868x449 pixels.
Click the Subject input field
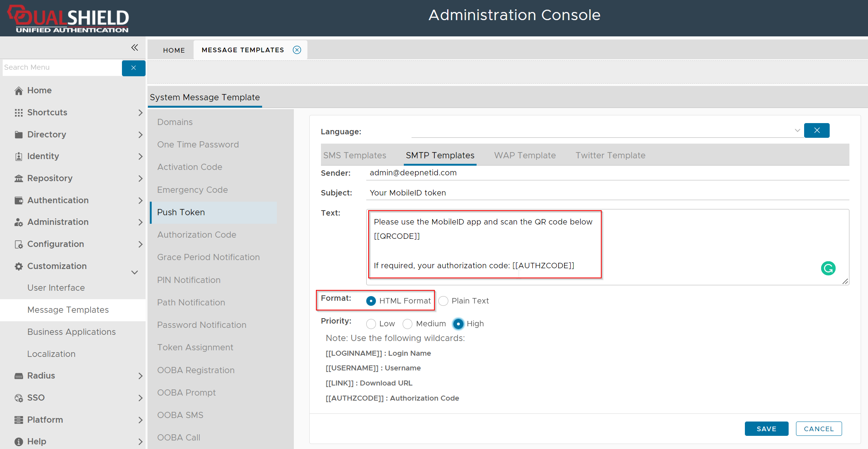point(607,193)
